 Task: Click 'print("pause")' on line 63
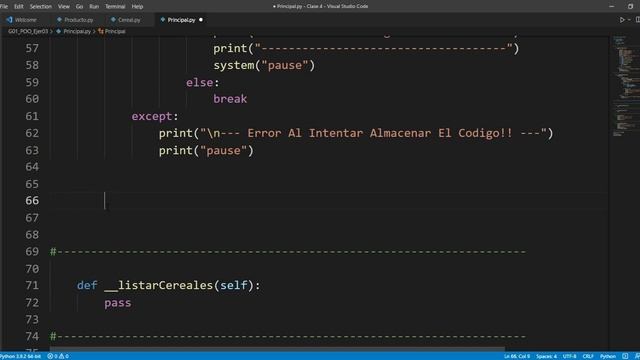pyautogui.click(x=206, y=151)
